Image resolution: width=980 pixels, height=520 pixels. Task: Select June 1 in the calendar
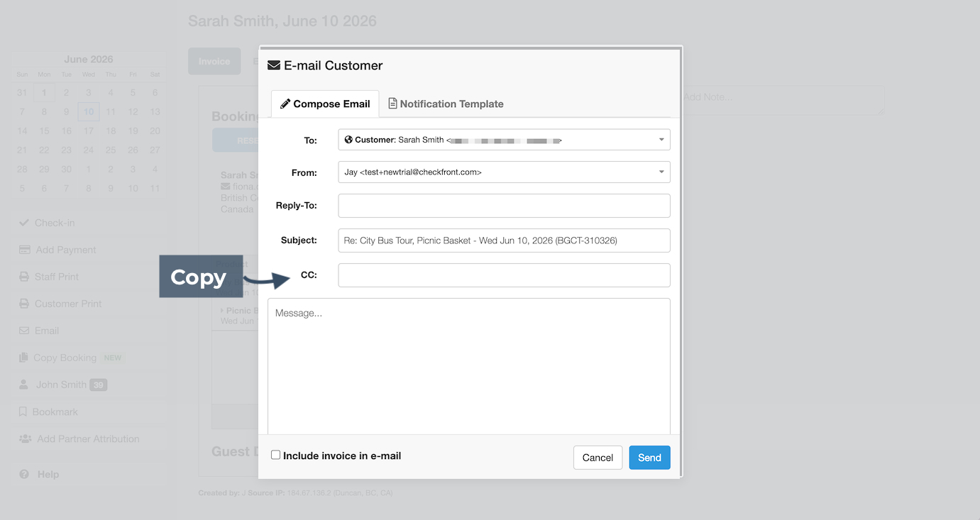[x=44, y=92]
